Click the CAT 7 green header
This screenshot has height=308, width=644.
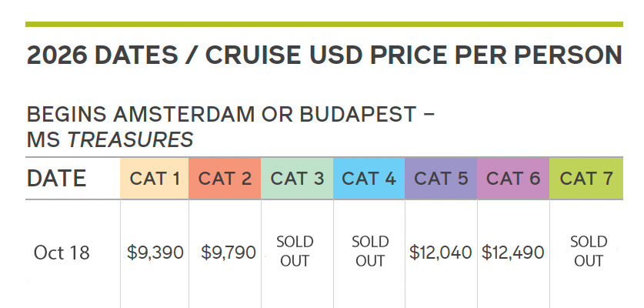(586, 179)
